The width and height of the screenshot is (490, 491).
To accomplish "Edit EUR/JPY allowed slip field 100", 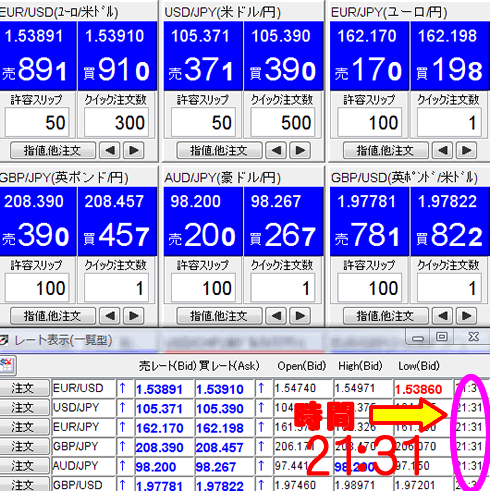I will pos(370,122).
